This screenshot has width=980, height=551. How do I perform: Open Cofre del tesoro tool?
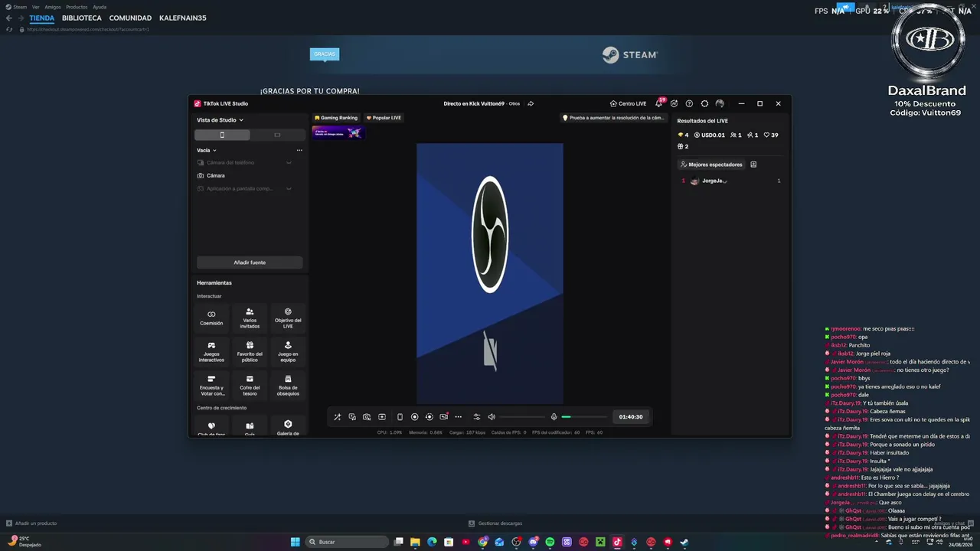pyautogui.click(x=250, y=385)
